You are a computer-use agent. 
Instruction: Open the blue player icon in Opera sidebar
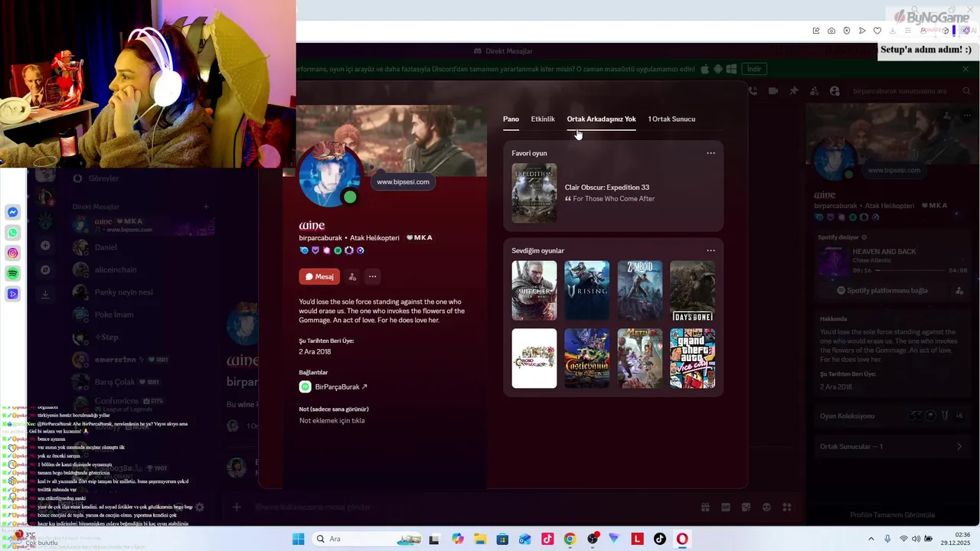(13, 294)
